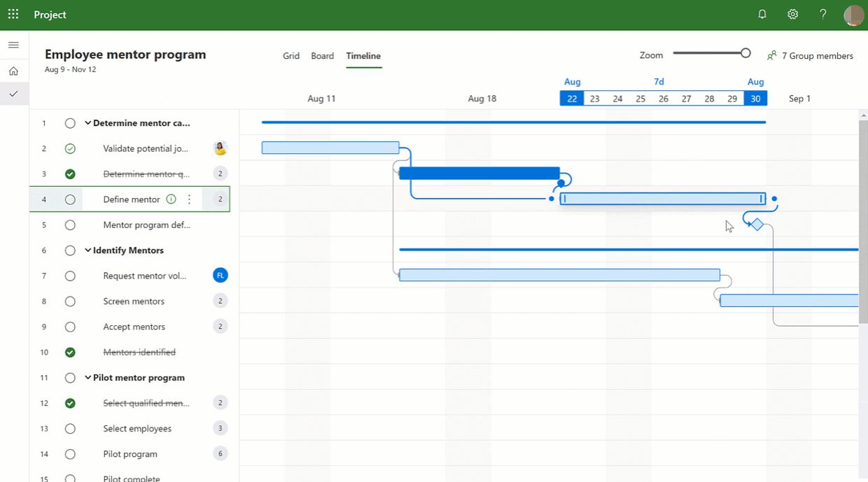Click the Aug 22 date in header

click(572, 99)
